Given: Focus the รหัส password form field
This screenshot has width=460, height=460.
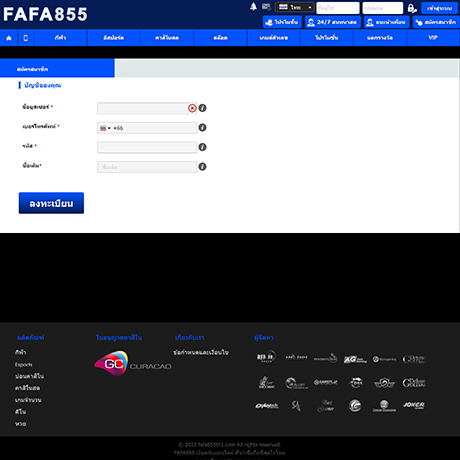Looking at the screenshot, I should [147, 147].
